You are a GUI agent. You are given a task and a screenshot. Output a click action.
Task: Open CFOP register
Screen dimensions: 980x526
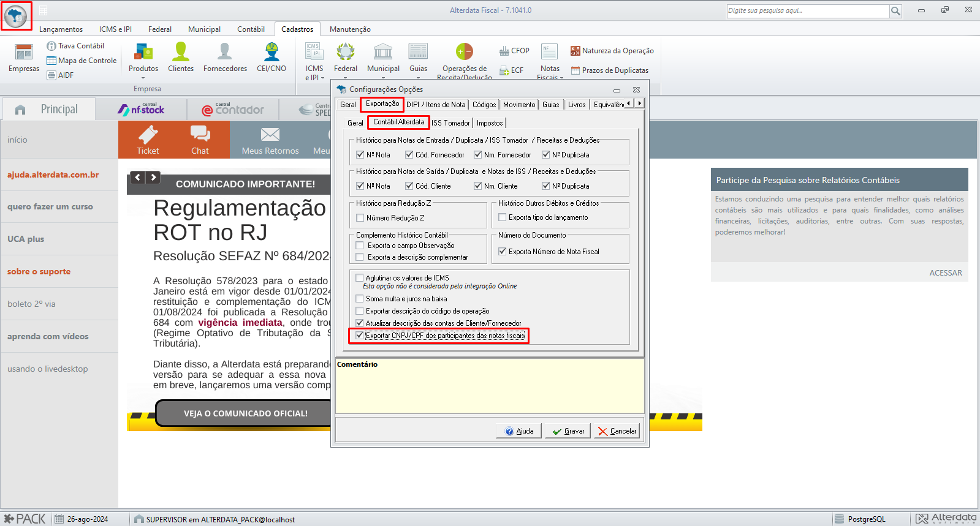click(514, 51)
